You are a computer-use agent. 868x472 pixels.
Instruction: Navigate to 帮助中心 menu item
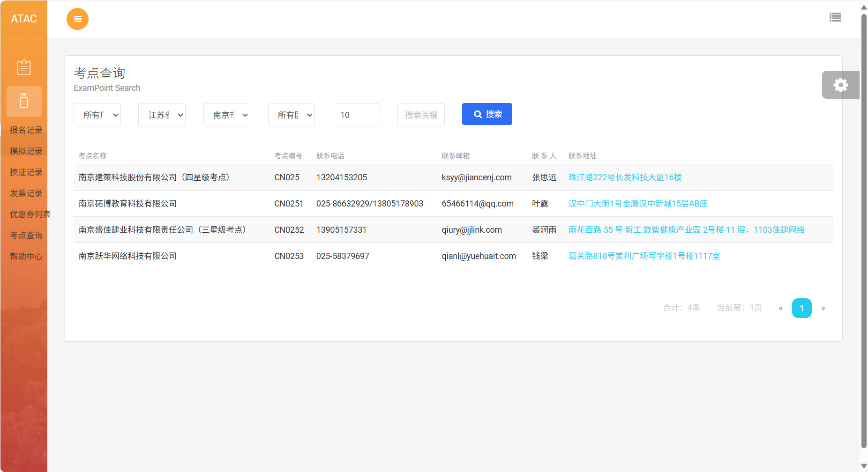(x=26, y=257)
